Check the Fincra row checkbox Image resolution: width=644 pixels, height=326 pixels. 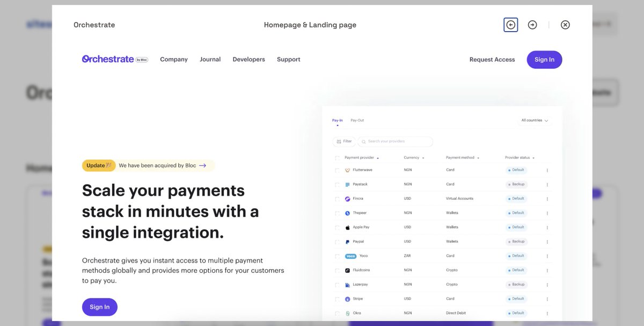(337, 199)
